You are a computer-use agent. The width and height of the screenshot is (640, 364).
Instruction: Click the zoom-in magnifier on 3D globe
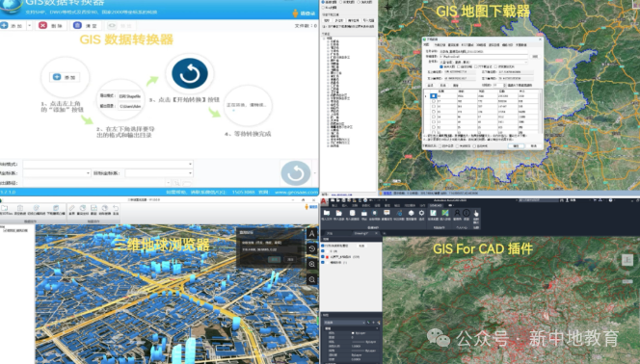click(x=312, y=264)
